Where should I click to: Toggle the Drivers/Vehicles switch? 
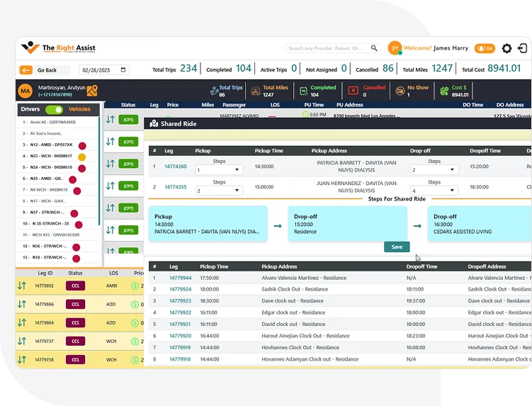[x=55, y=110]
